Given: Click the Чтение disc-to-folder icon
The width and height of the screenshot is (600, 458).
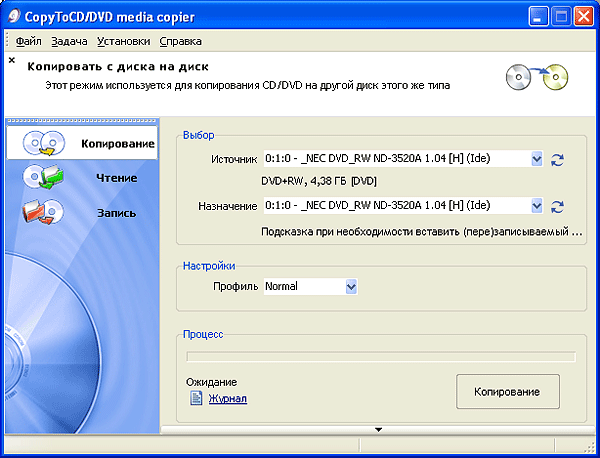Looking at the screenshot, I should 43,177.
